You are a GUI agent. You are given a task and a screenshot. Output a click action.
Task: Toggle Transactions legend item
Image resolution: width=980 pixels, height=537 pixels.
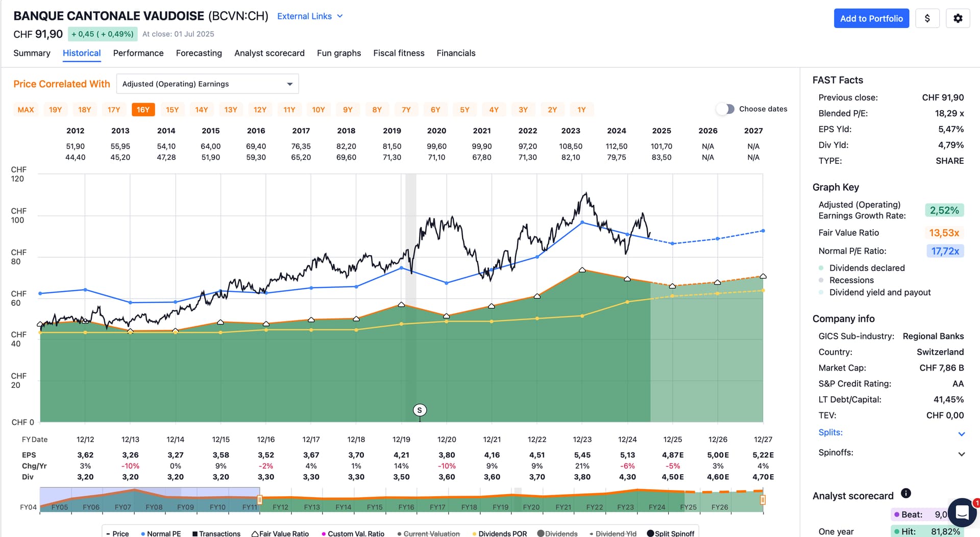pyautogui.click(x=216, y=533)
